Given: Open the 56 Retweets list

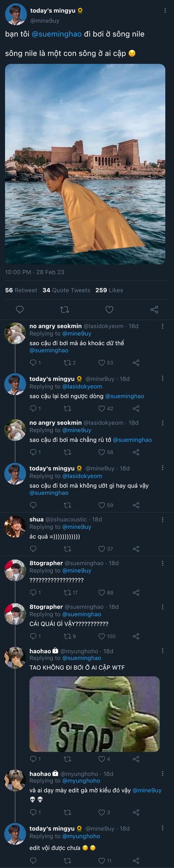Looking at the screenshot, I should pos(21,290).
